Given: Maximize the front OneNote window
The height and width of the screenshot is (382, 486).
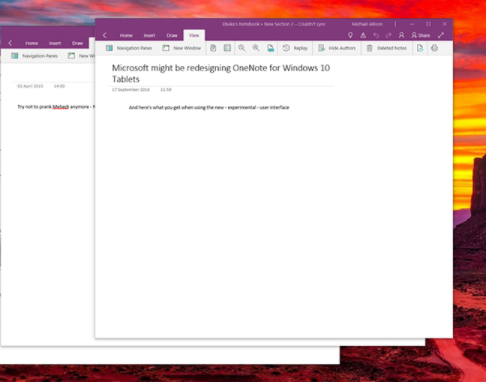Looking at the screenshot, I should click(x=428, y=24).
